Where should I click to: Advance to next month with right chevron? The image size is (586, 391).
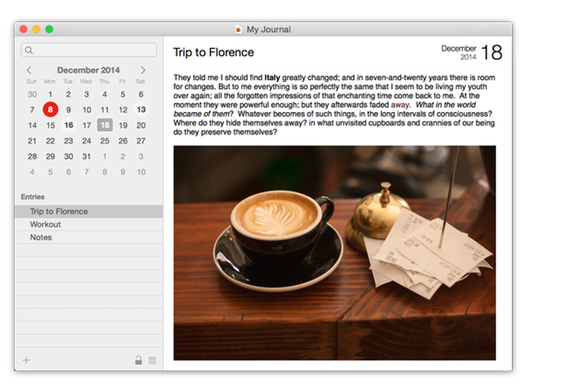point(143,70)
